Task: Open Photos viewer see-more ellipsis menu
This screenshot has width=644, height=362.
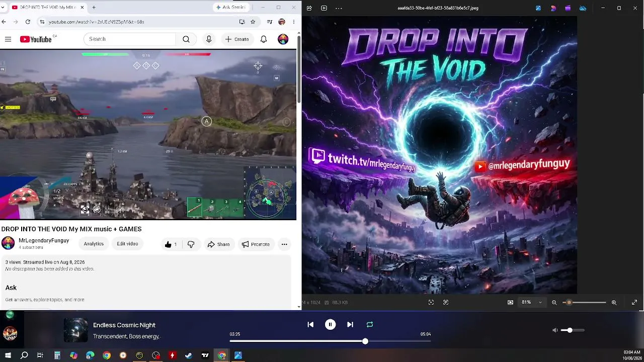Action: click(339, 8)
